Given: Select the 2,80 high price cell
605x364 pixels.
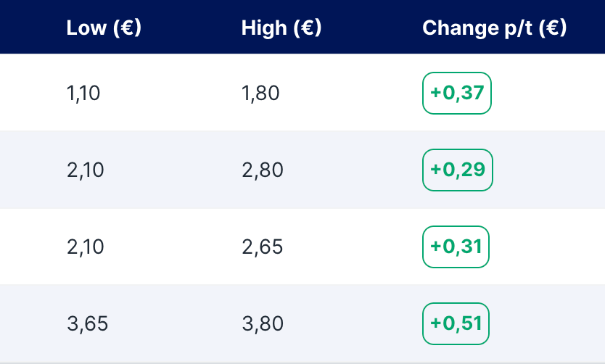Looking at the screenshot, I should click(x=262, y=170).
